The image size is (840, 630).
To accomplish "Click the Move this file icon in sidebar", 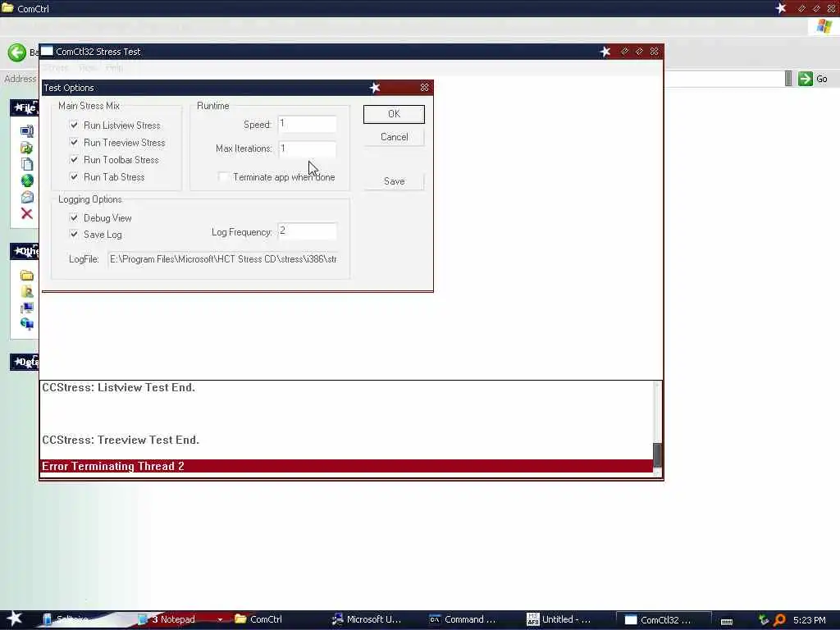I will (27, 148).
